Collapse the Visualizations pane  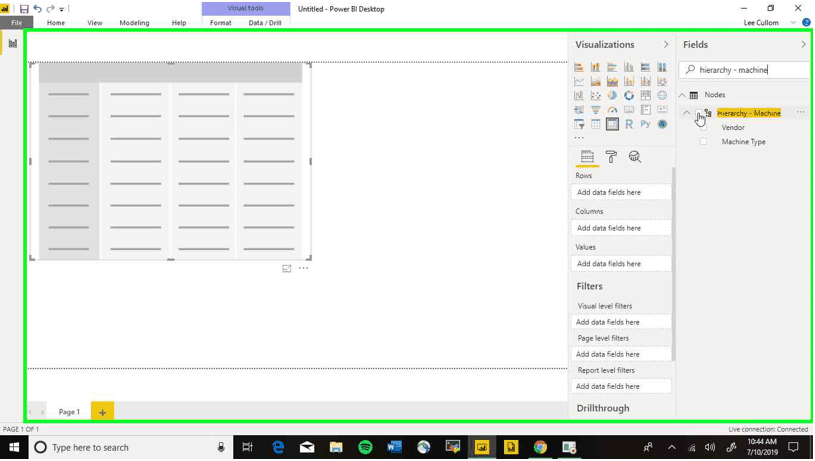pyautogui.click(x=666, y=44)
